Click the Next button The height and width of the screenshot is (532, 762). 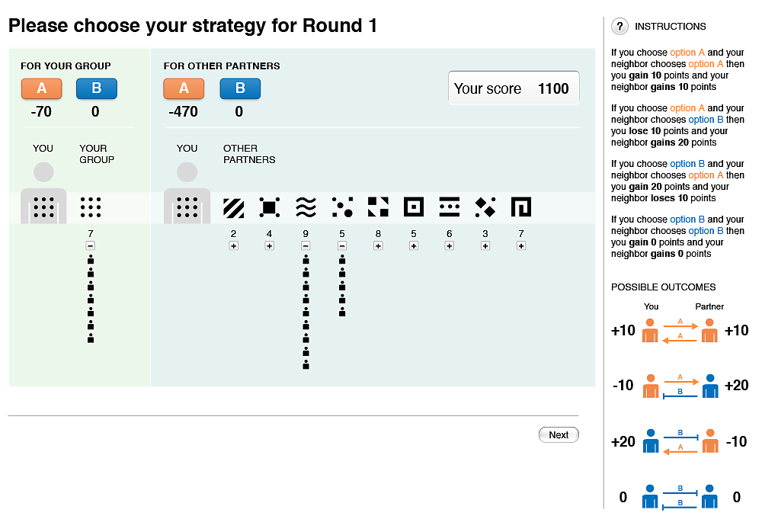coord(559,434)
